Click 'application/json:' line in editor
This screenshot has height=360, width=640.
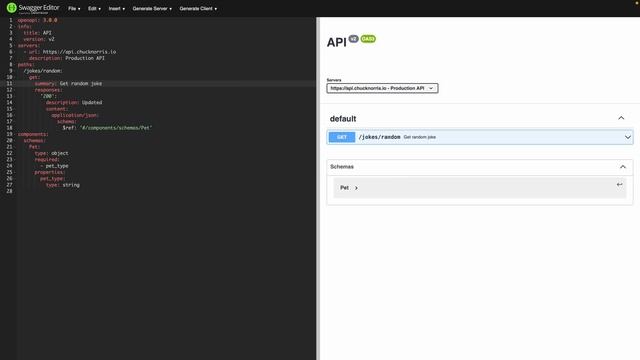coord(75,116)
